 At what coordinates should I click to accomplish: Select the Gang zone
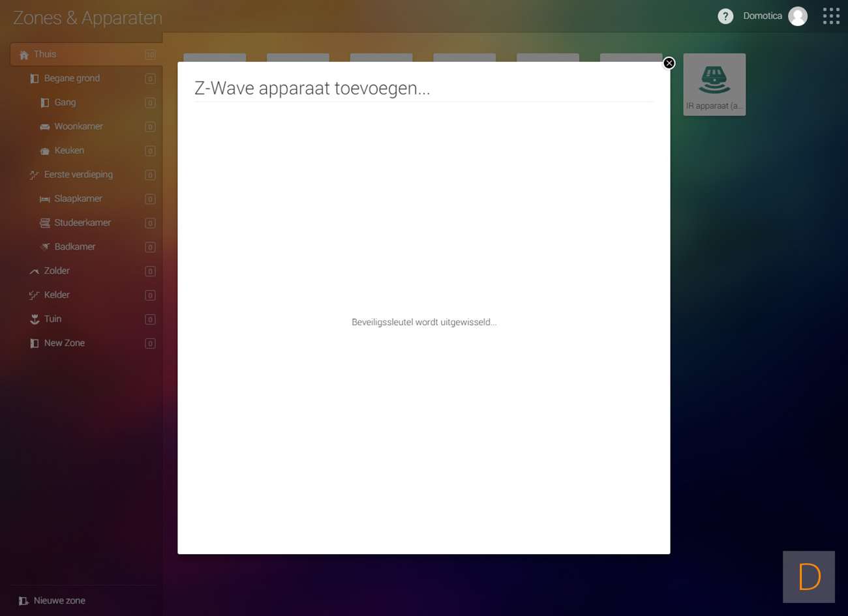click(x=65, y=102)
